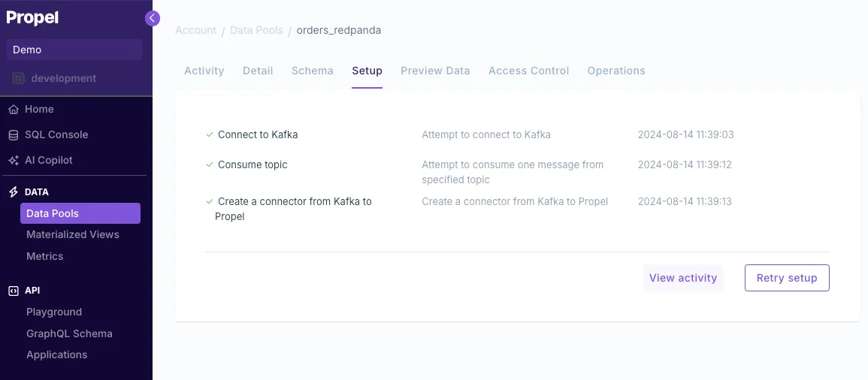Click the orders_redpanda breadcrumb
The height and width of the screenshot is (380, 868).
(339, 31)
